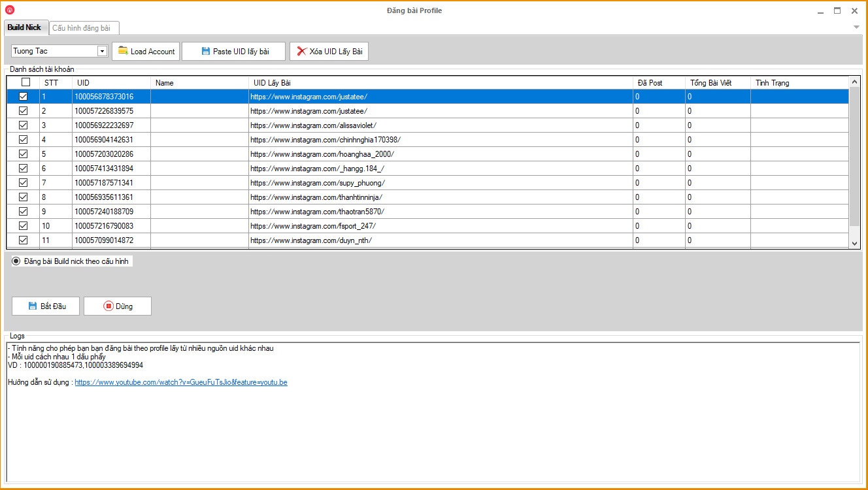
Task: Click folder icon on Load Account
Action: coord(123,51)
